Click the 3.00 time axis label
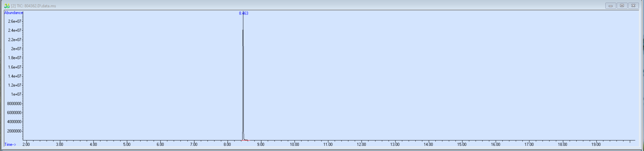 [x=60, y=144]
